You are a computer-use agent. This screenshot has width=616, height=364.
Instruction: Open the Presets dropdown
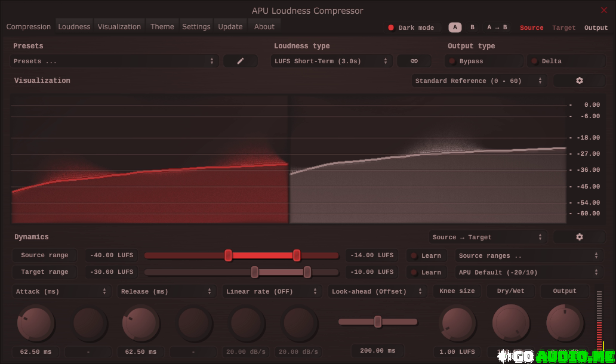[x=115, y=61]
